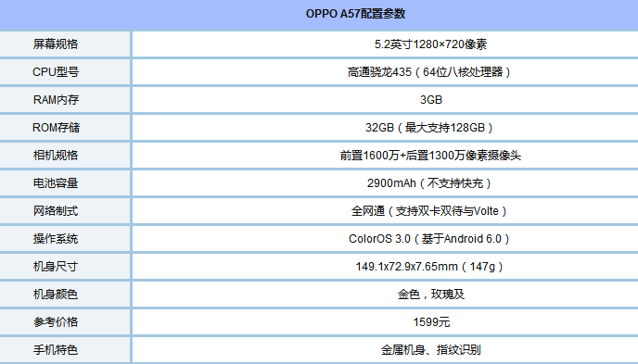The image size is (638, 364).
Task: Select the ROM存储 label
Action: point(57,128)
